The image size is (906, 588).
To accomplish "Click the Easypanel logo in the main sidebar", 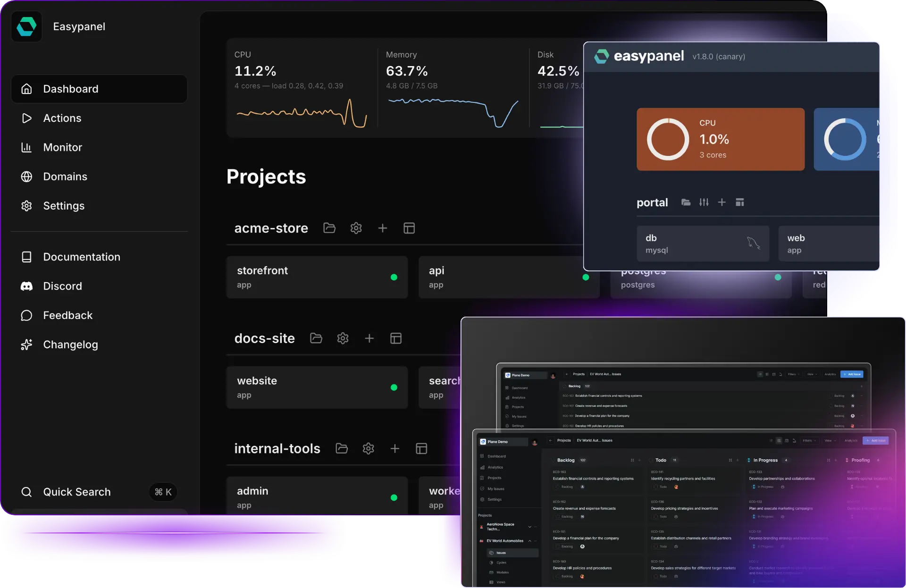I will [26, 26].
